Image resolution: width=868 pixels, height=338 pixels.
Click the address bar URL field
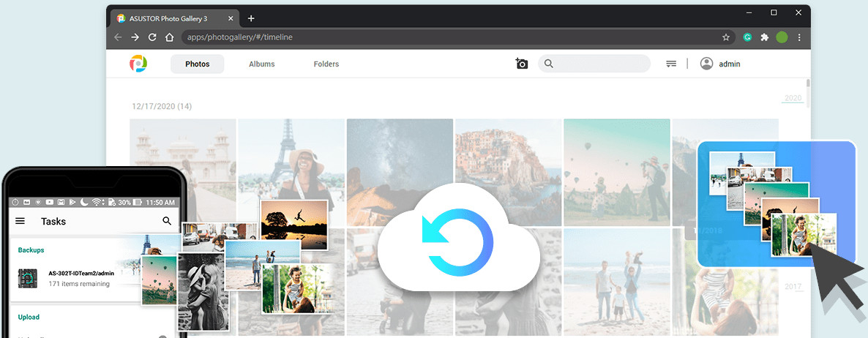[x=457, y=37]
